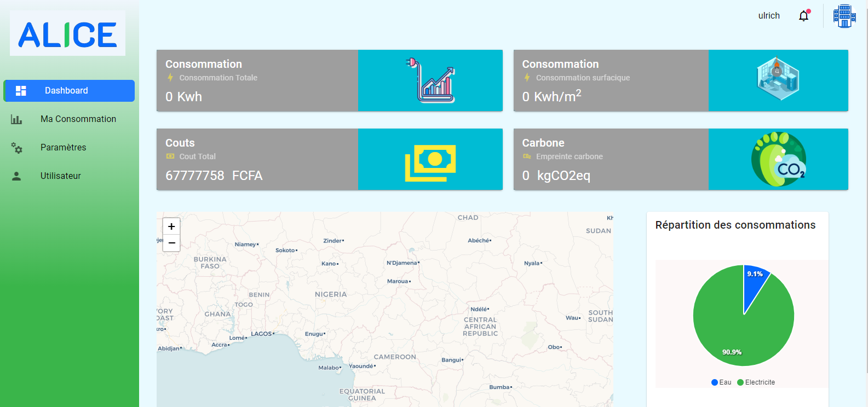Screen dimensions: 868x407
Task: Go to Ma Consommation page
Action: 78,119
